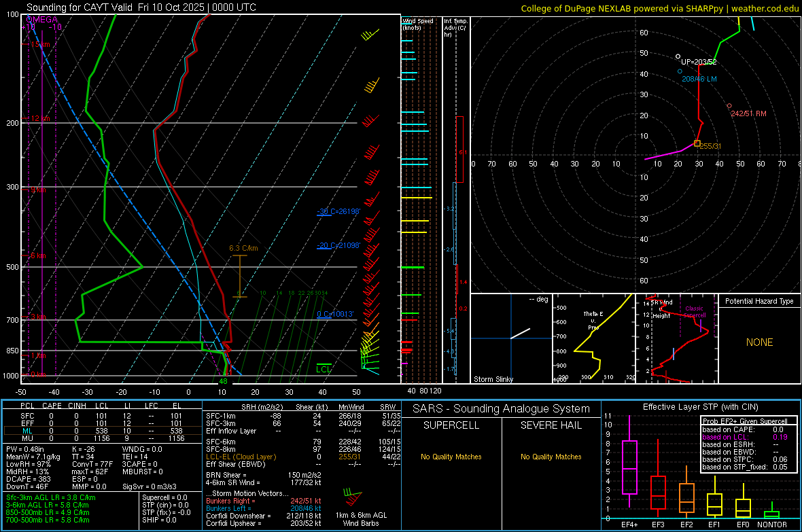Click the surface dewpoint value 48
This screenshot has width=802, height=532.
[x=223, y=381]
